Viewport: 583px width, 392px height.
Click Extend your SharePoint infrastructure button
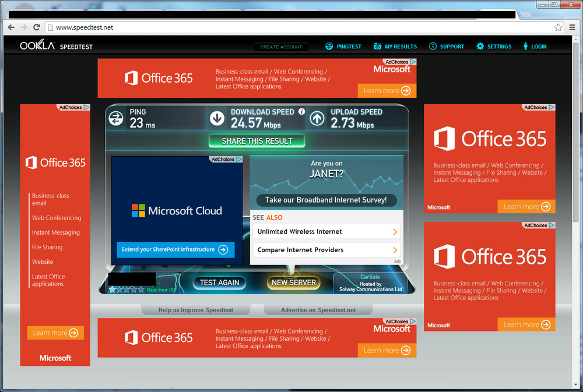click(175, 250)
